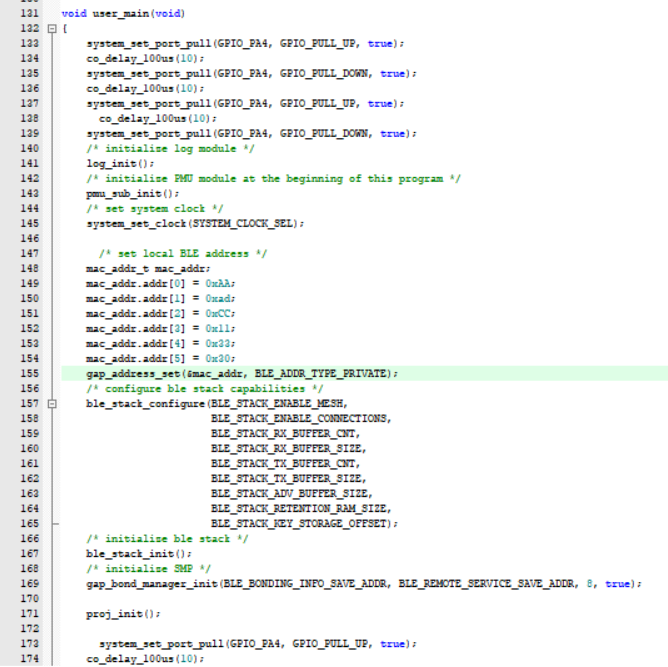Click the BLE_STACK_KEY_STORAGE_OFFSET parameter

(302, 523)
